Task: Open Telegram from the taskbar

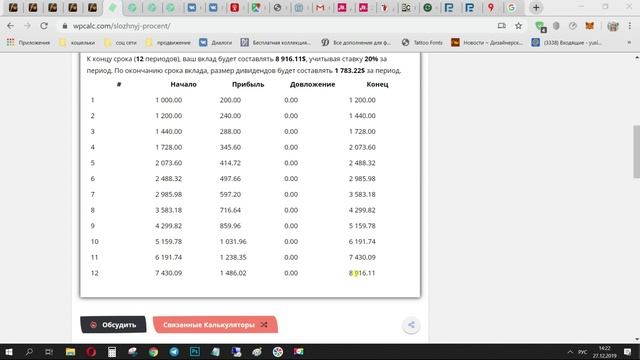Action: (174, 352)
